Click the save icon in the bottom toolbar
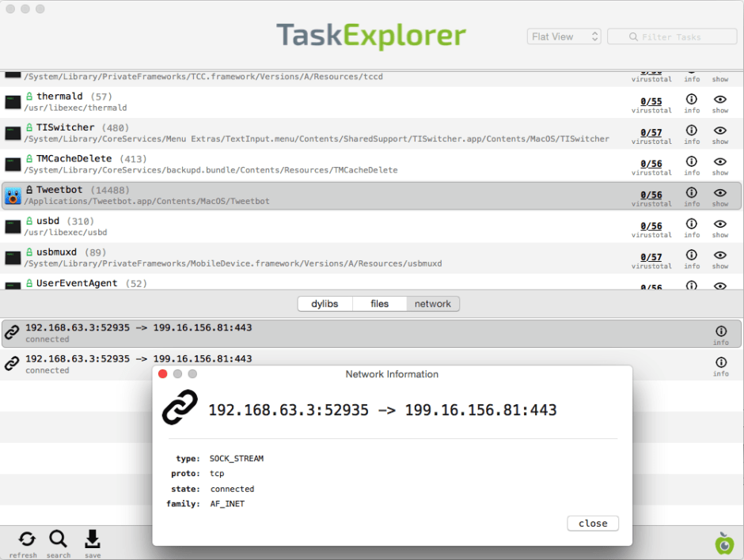 point(93,539)
